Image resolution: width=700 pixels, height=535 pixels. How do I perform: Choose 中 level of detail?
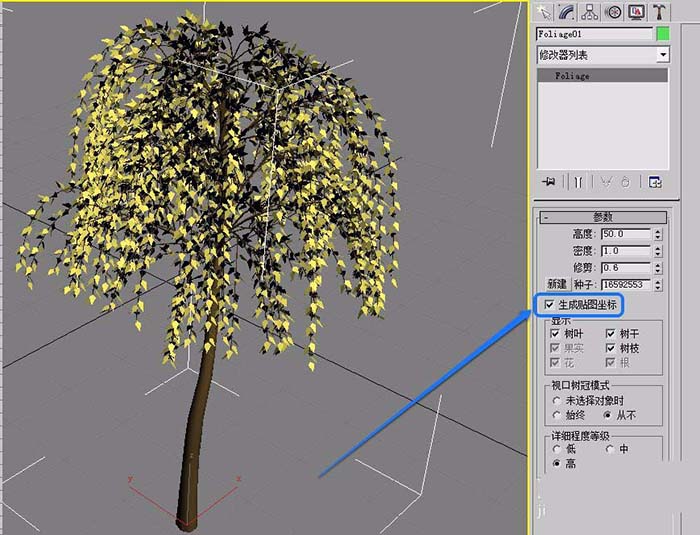[x=609, y=449]
